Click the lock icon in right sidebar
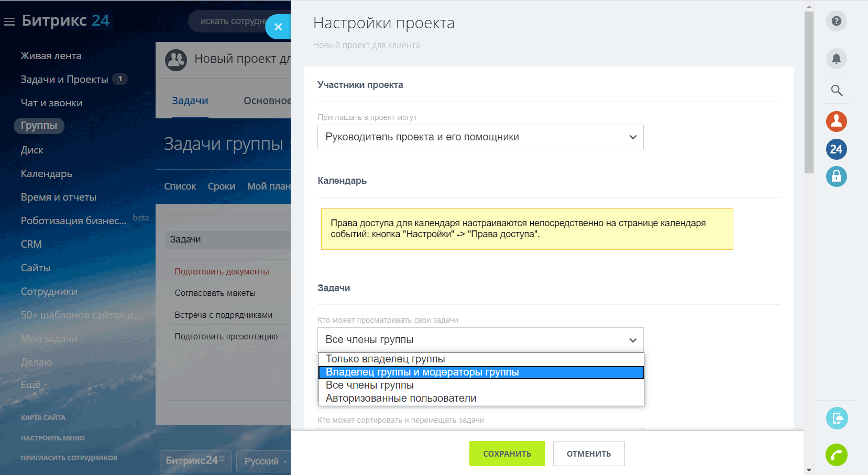 pyautogui.click(x=836, y=176)
